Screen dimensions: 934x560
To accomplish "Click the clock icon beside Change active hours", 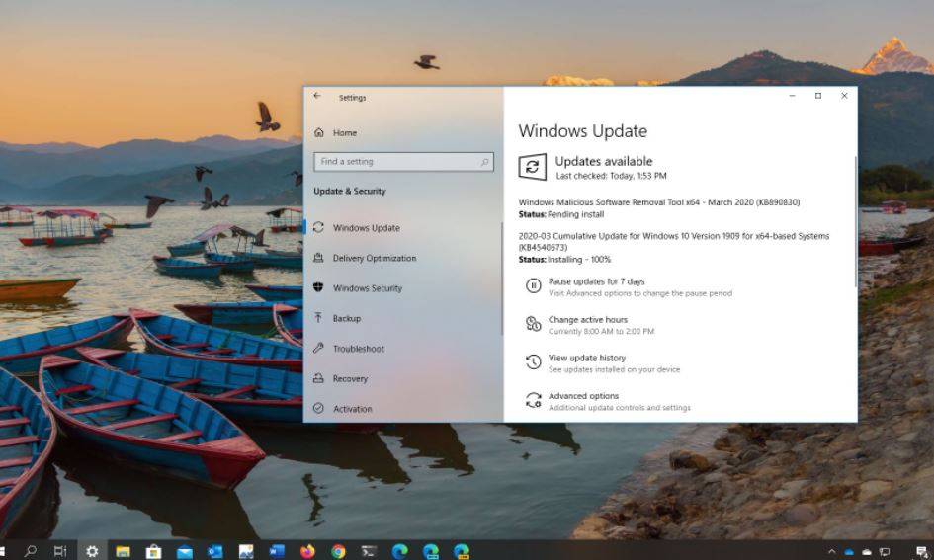I will [533, 324].
